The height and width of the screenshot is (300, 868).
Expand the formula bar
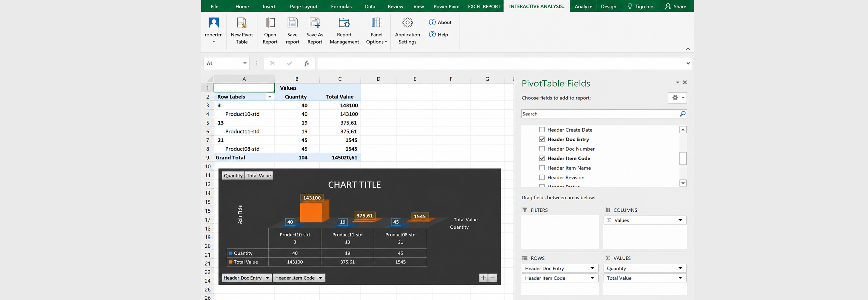(x=688, y=63)
